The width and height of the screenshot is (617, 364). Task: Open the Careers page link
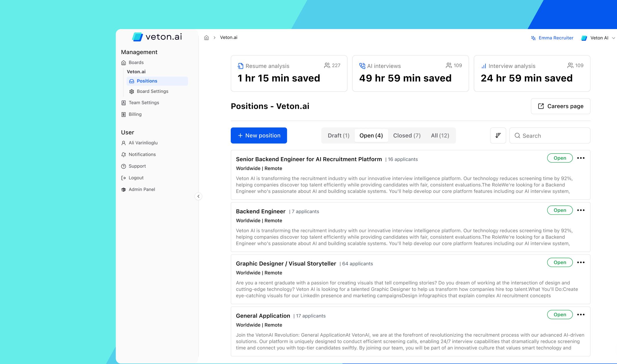pyautogui.click(x=560, y=106)
